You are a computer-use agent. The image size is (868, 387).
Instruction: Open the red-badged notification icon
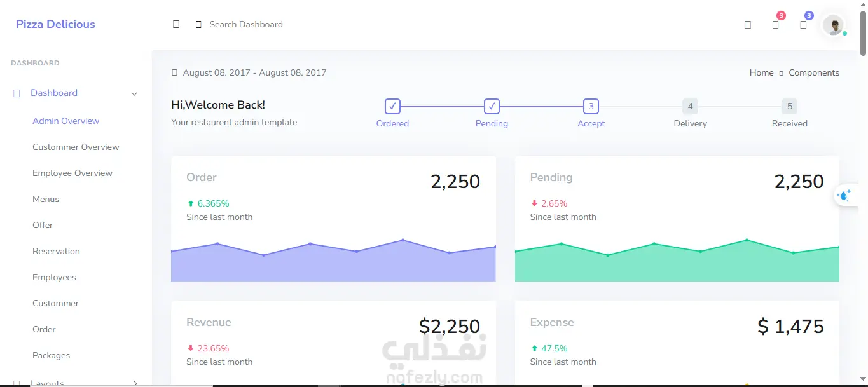point(776,24)
